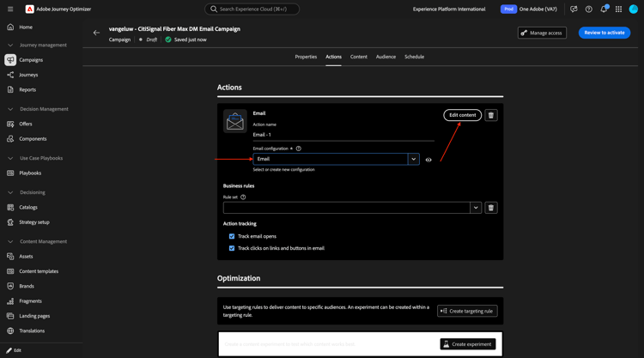Click the empty Rule set combo field
Image resolution: width=644 pixels, height=358 pixels.
coord(347,208)
